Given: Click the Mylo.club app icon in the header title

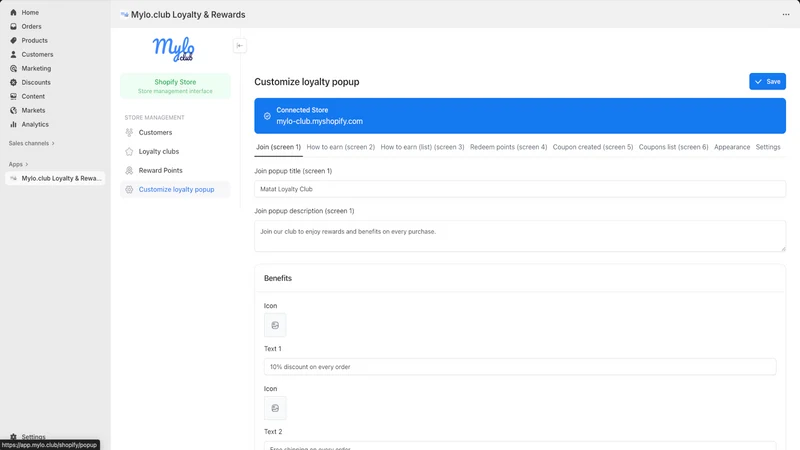Looking at the screenshot, I should 124,14.
